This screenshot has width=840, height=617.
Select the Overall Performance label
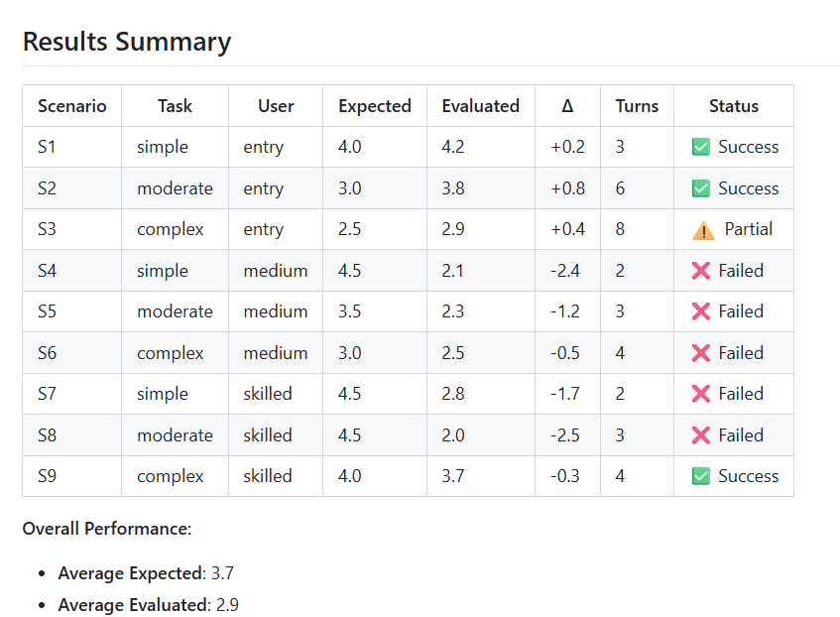pyautogui.click(x=107, y=529)
